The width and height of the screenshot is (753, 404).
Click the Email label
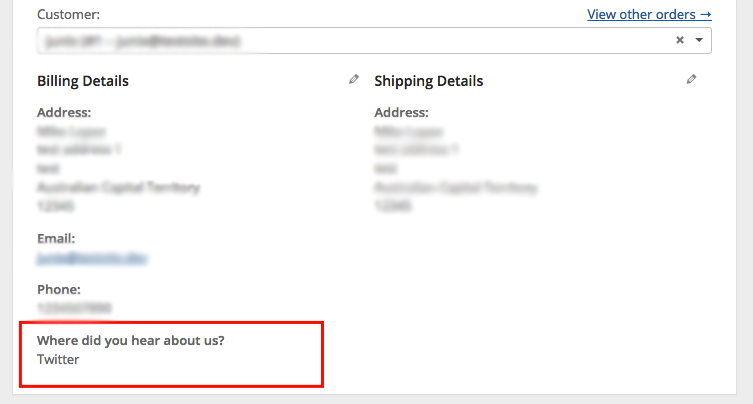(56, 238)
